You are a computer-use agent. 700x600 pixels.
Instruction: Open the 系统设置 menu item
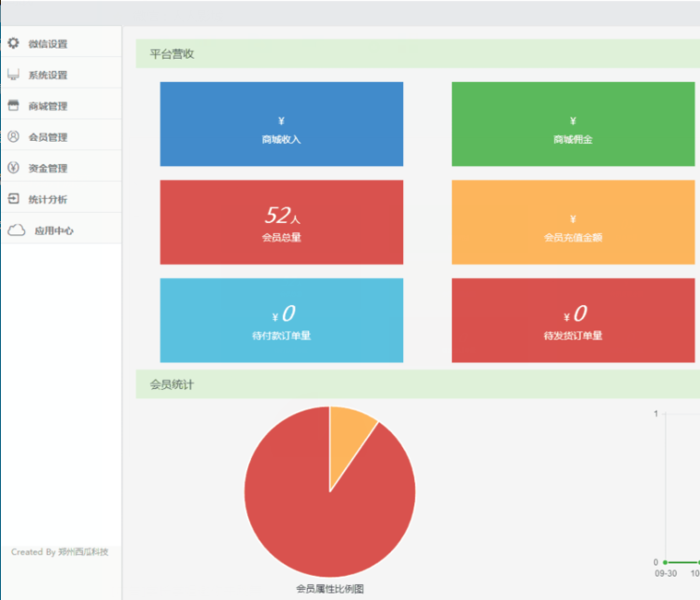[x=62, y=75]
